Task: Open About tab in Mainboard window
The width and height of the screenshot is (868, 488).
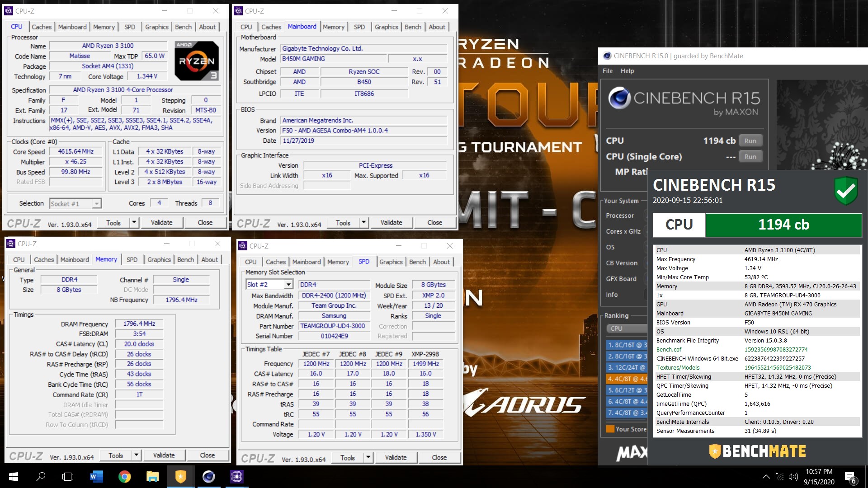Action: coord(437,27)
